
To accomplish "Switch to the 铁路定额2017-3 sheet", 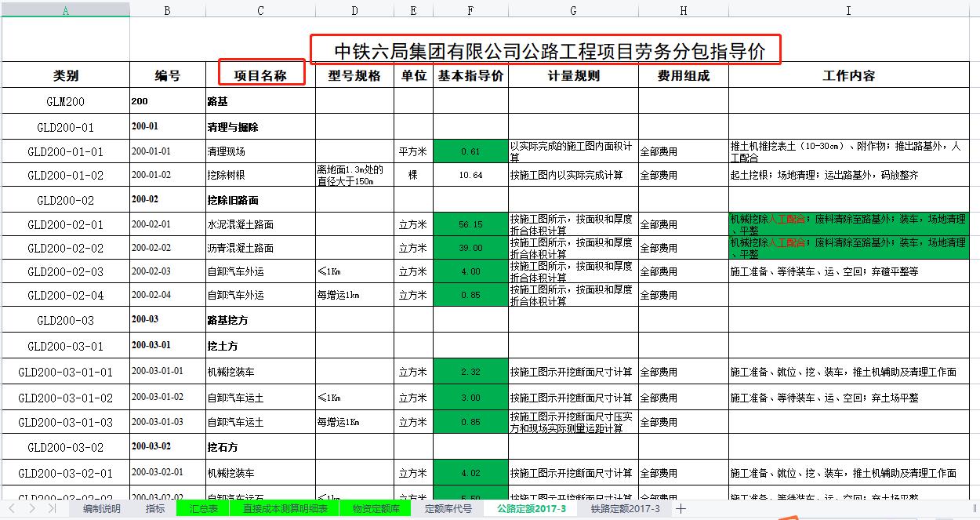I will pos(626,508).
